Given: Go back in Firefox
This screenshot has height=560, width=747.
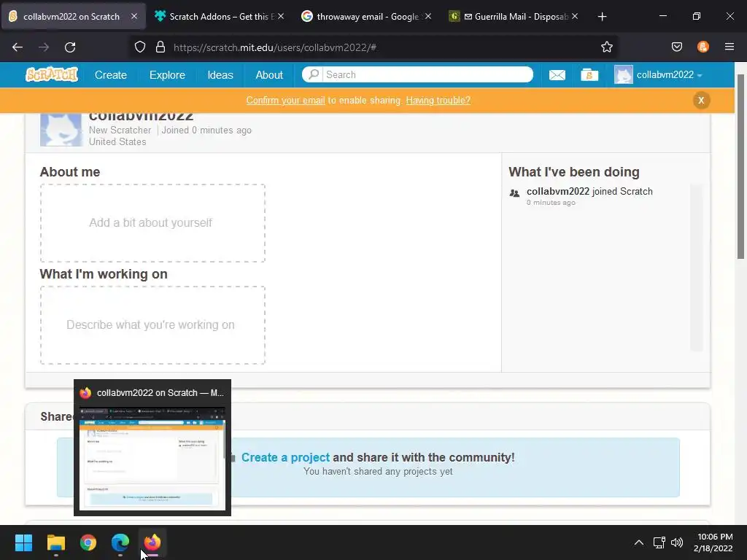Looking at the screenshot, I should 18,47.
